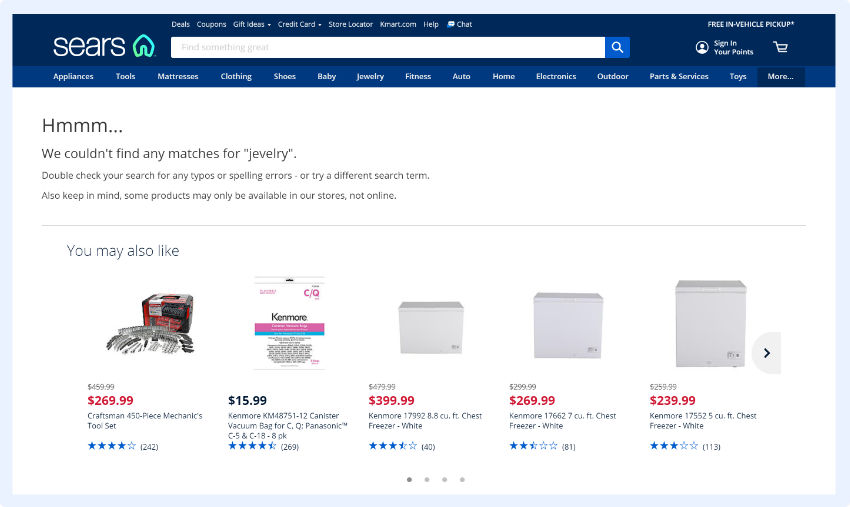Image resolution: width=850 pixels, height=507 pixels.
Task: Open the Jewelry department tab
Action: [370, 76]
